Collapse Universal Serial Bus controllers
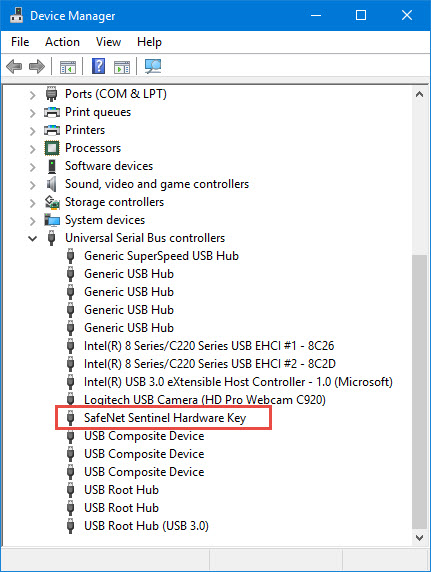431x572 pixels. [32, 239]
